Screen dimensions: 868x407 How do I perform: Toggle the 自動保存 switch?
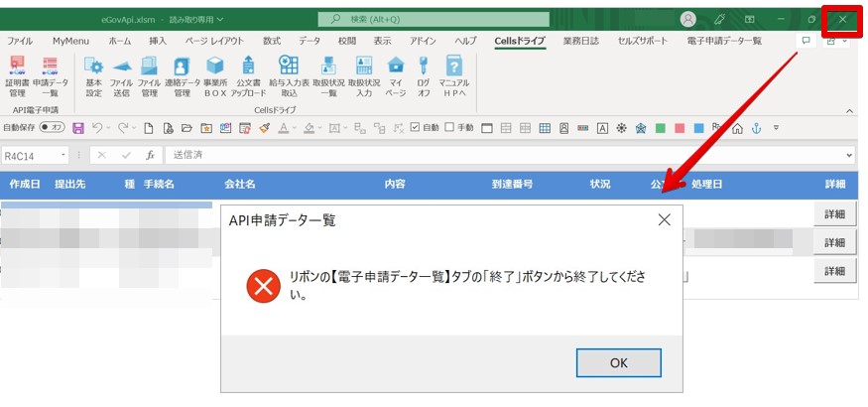[x=52, y=127]
